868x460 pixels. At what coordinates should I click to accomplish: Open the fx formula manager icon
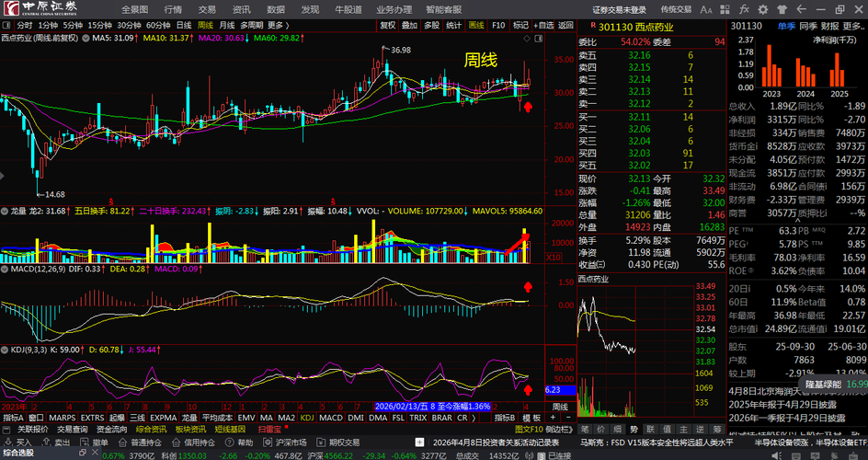(x=744, y=9)
